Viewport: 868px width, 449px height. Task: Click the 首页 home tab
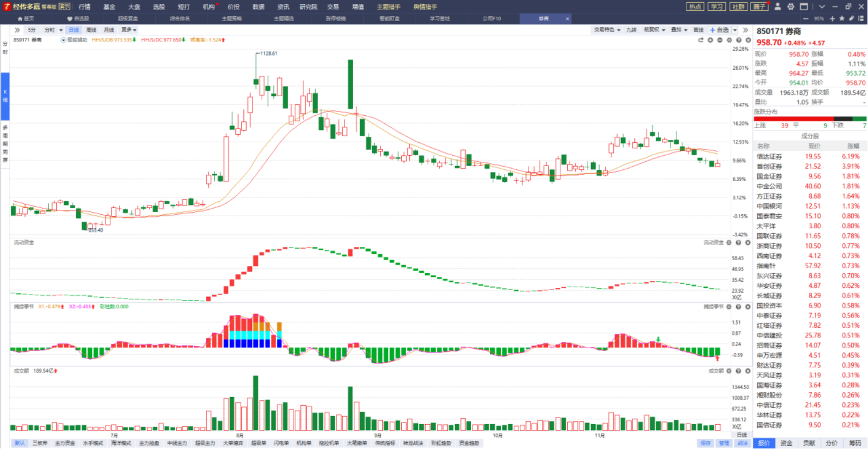point(26,18)
